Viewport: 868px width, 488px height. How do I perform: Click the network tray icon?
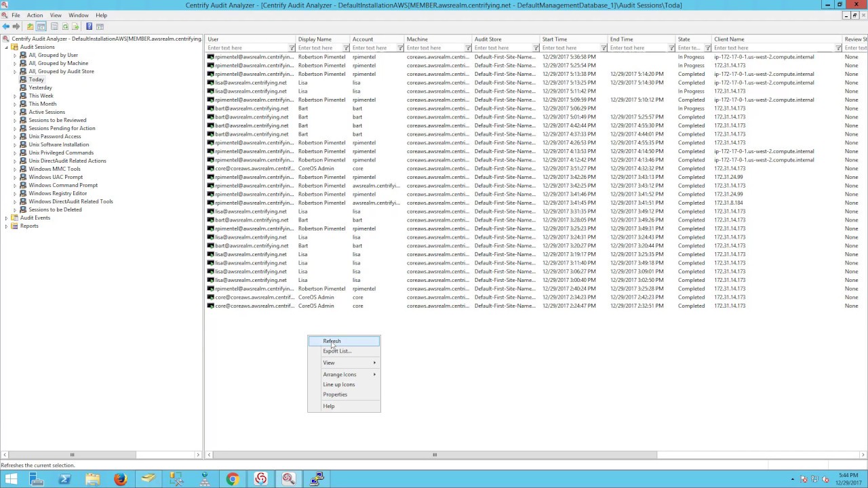pos(816,480)
